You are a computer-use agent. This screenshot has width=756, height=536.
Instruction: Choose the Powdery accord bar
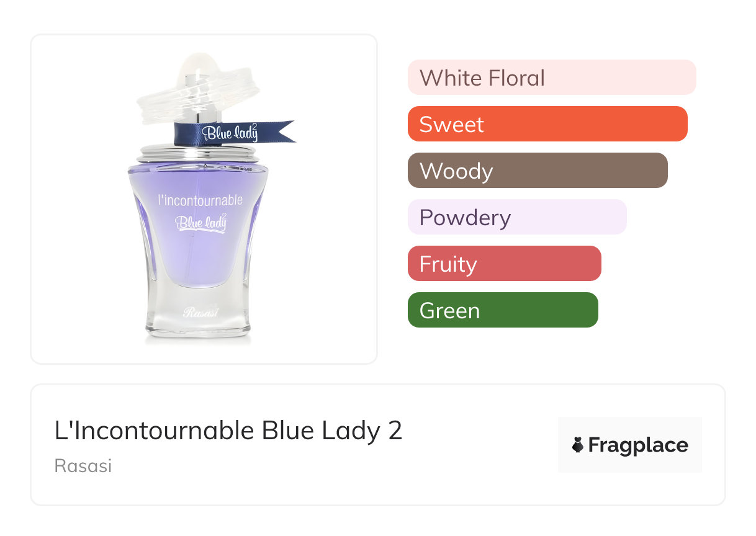pyautogui.click(x=516, y=217)
